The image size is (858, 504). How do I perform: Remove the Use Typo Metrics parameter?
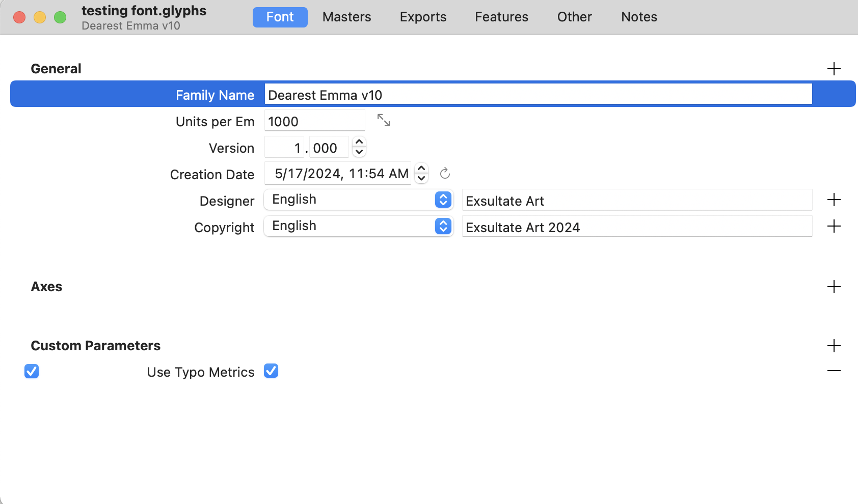click(x=834, y=371)
